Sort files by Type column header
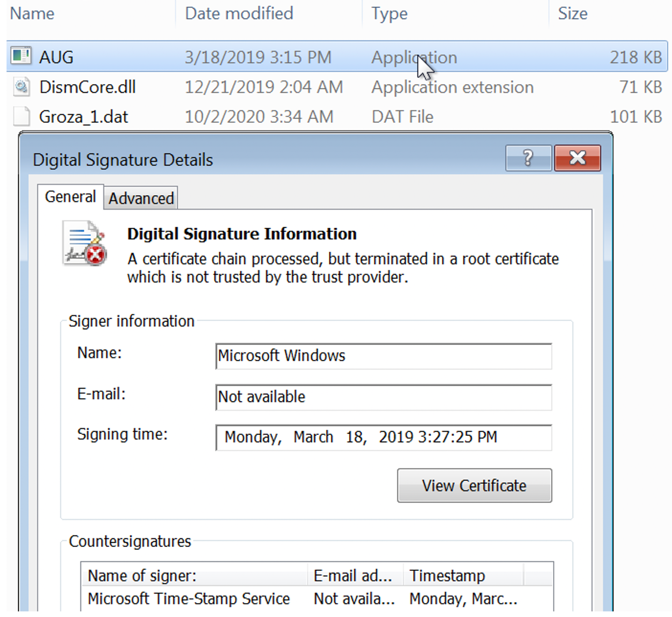Image resolution: width=672 pixels, height=617 pixels. 389,14
